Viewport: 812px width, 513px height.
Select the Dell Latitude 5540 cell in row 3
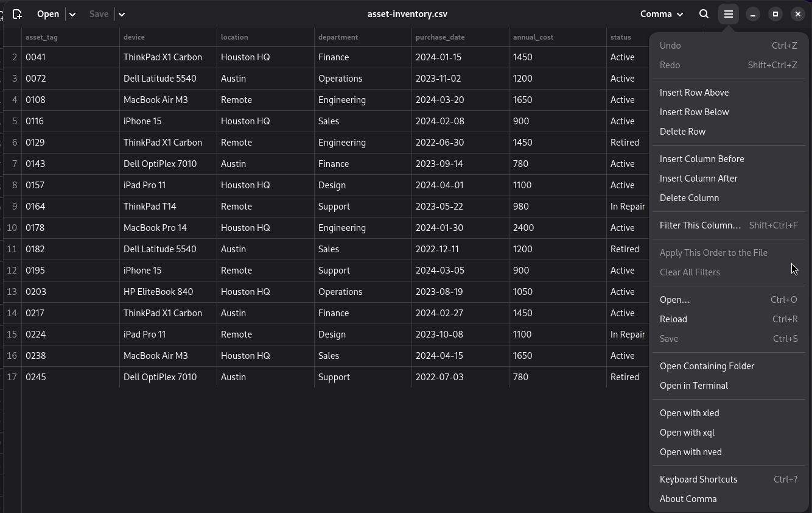point(168,79)
